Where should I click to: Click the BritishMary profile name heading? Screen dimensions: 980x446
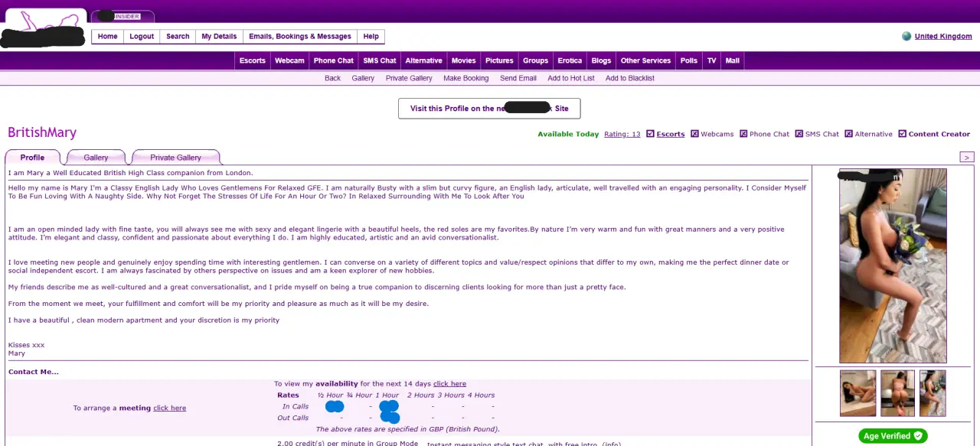[42, 132]
